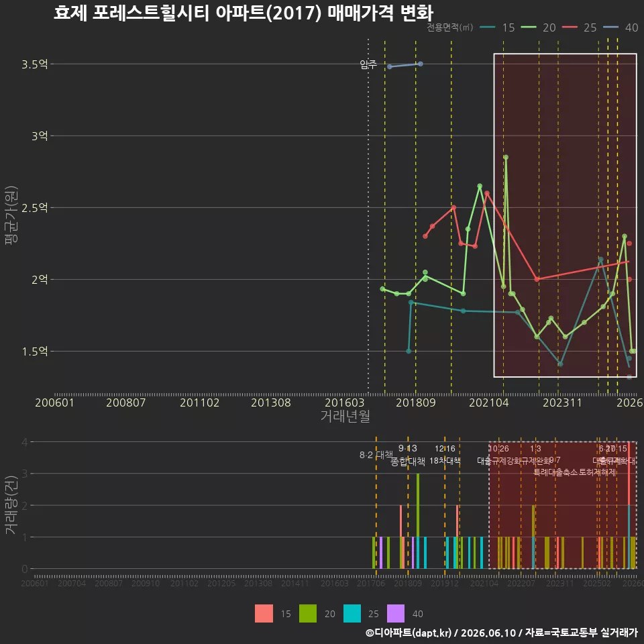The image size is (644, 644).
Task: Click the 201102 label on the price chart x-axis
Action: pyautogui.click(x=199, y=402)
